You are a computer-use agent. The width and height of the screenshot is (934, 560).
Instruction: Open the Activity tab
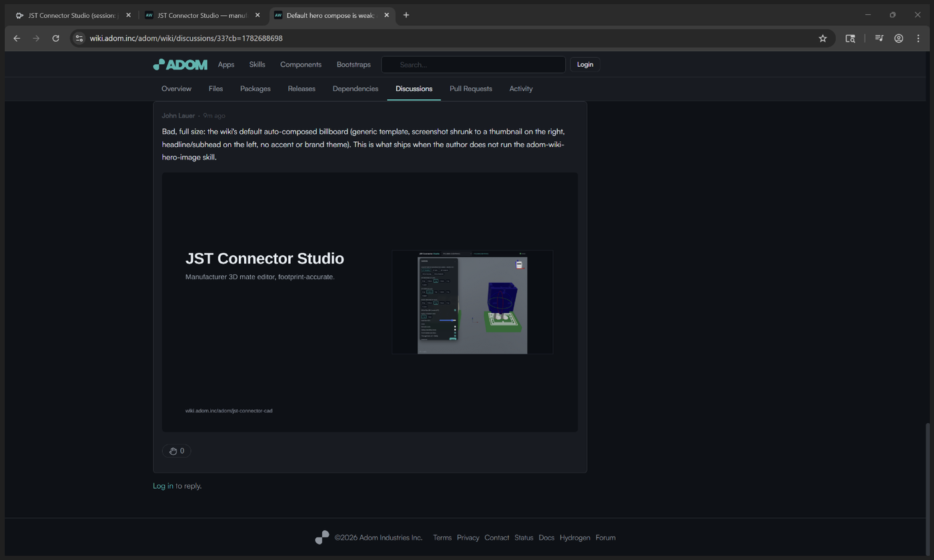[521, 89]
